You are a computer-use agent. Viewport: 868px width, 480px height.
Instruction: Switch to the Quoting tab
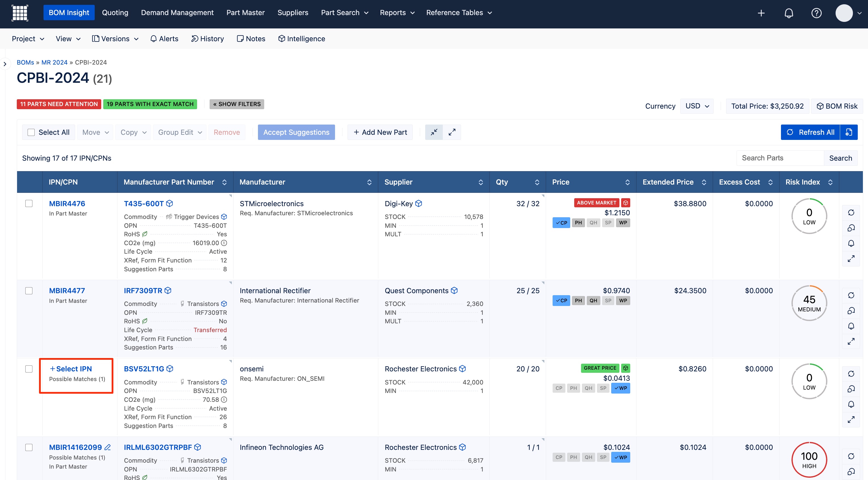pos(115,13)
